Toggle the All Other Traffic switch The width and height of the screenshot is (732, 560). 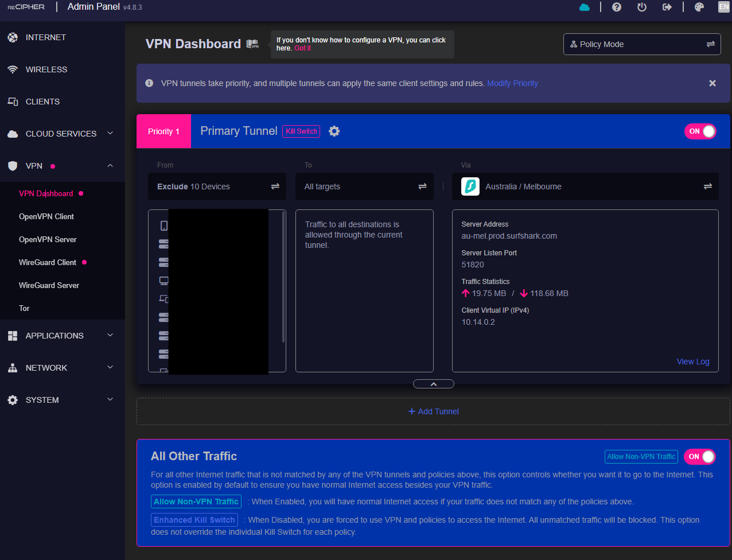pos(700,457)
